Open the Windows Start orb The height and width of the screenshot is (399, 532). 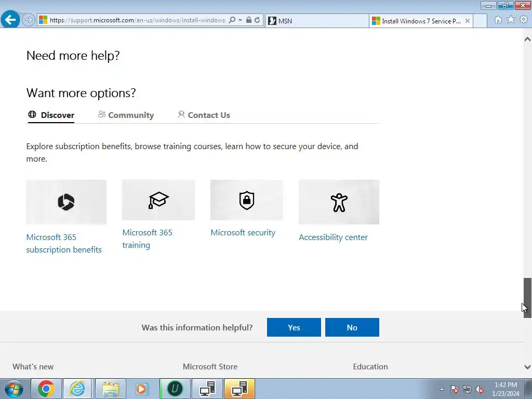14,389
